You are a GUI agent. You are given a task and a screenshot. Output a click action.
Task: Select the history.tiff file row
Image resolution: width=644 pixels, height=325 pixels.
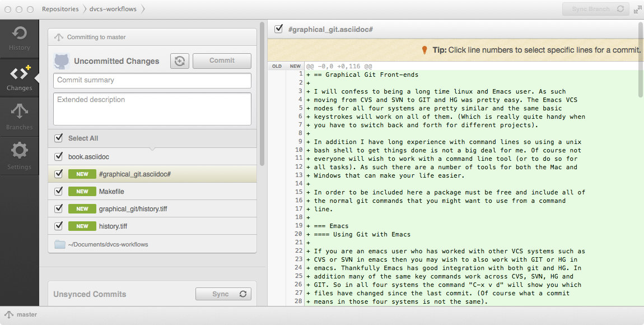click(x=152, y=226)
